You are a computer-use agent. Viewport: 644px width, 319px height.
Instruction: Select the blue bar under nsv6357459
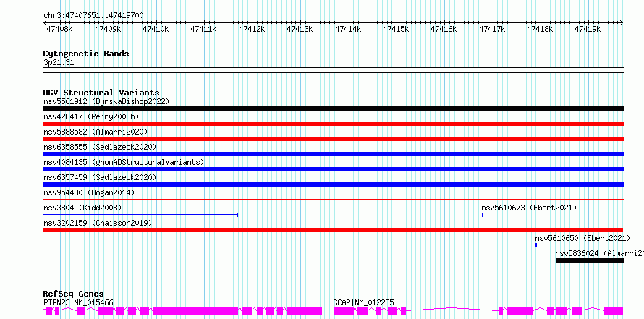333,184
